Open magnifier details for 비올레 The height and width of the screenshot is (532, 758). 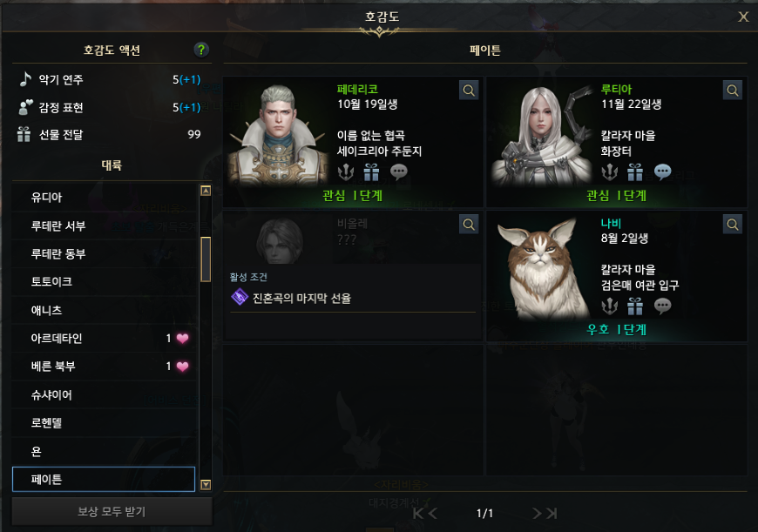point(469,224)
